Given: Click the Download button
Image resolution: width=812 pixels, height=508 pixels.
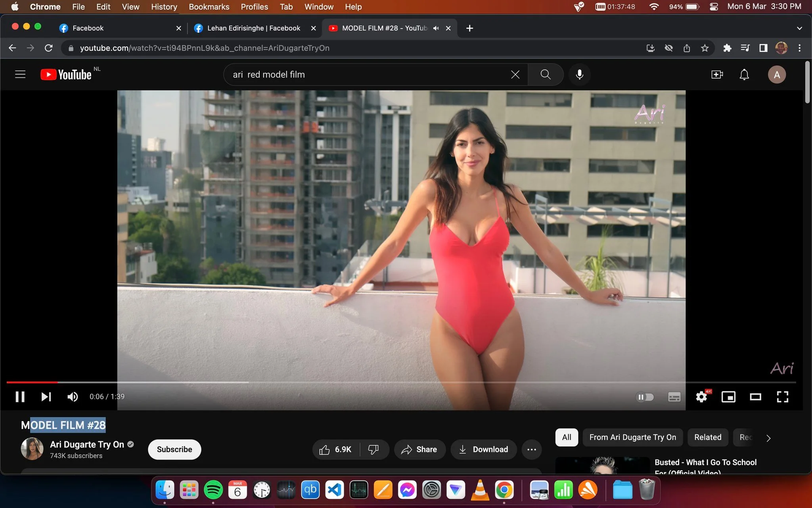Looking at the screenshot, I should [x=484, y=449].
